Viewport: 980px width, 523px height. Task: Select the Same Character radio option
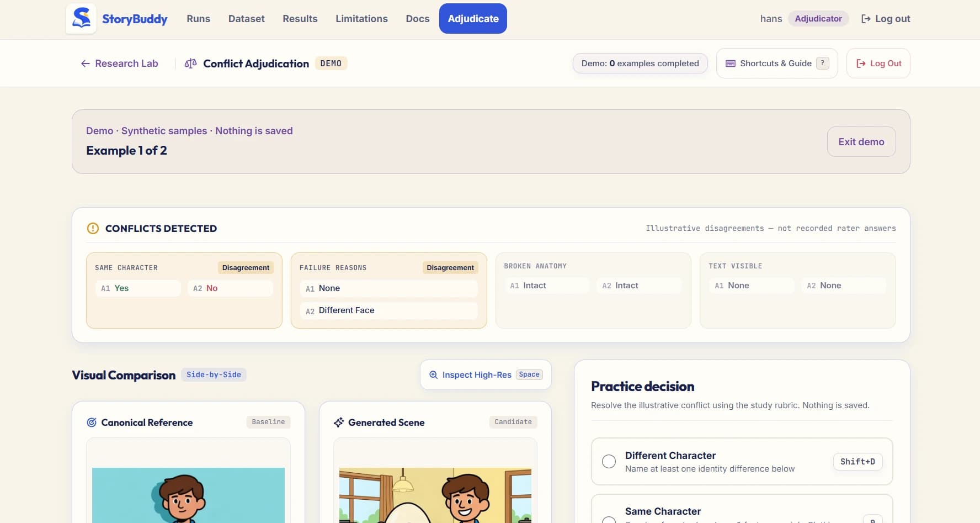tap(609, 519)
